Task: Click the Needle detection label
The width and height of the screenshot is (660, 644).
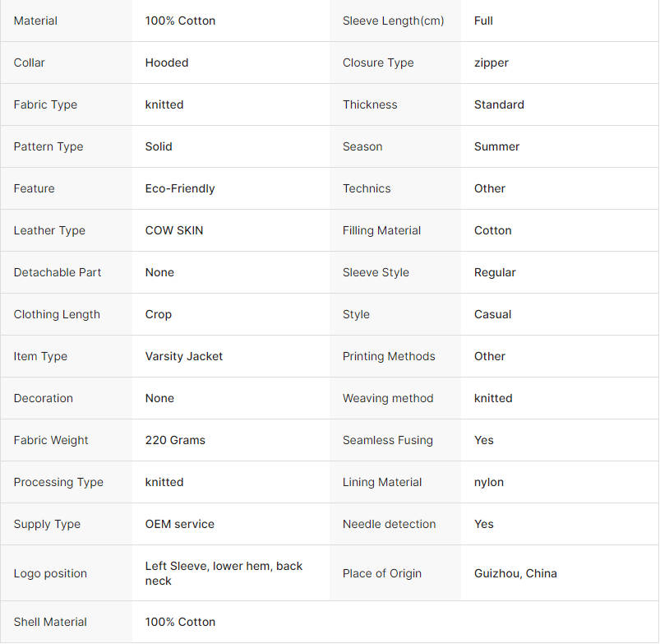Action: 389,524
